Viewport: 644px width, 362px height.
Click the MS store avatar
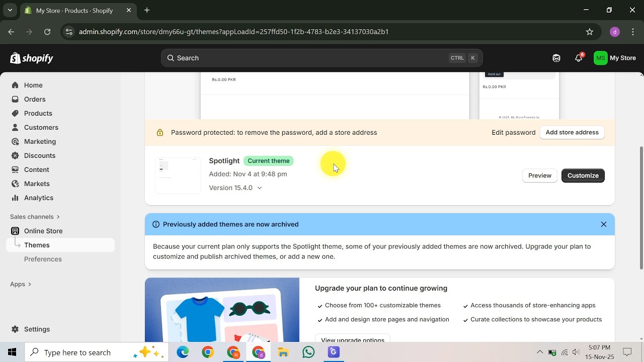point(600,58)
